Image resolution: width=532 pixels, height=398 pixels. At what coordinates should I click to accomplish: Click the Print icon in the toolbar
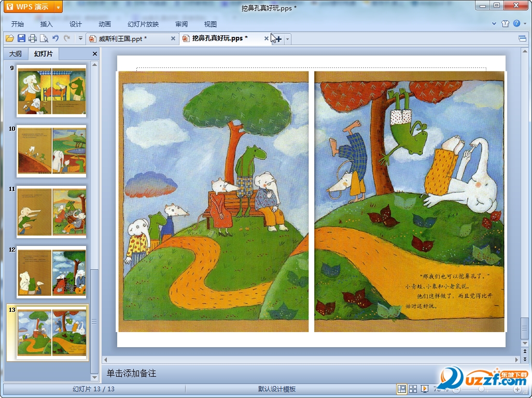tap(33, 38)
